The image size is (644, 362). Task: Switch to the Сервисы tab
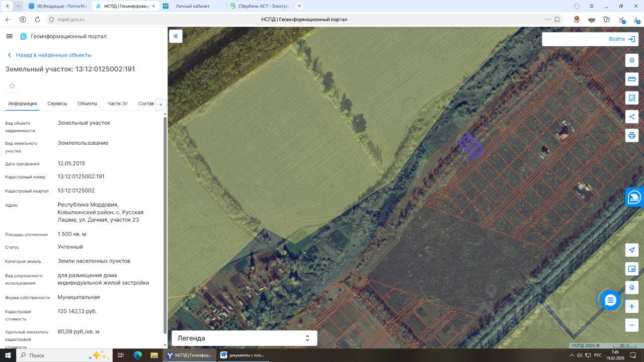click(57, 104)
